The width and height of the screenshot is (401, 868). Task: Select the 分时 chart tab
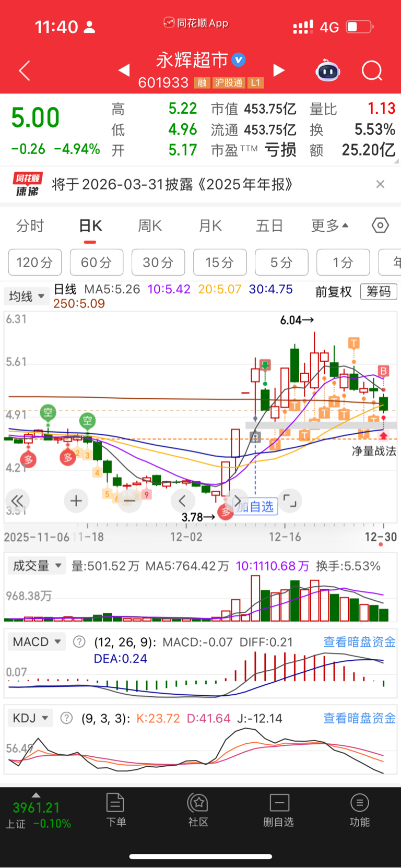click(x=30, y=226)
